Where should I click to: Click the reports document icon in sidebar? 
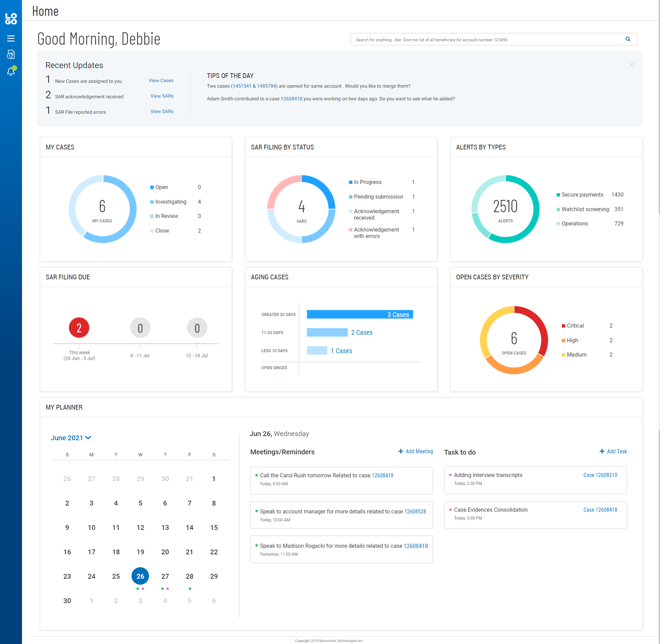click(x=11, y=54)
